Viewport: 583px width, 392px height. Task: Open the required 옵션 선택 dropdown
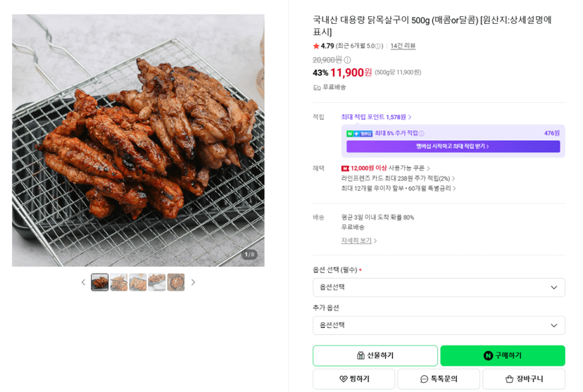pyautogui.click(x=439, y=288)
